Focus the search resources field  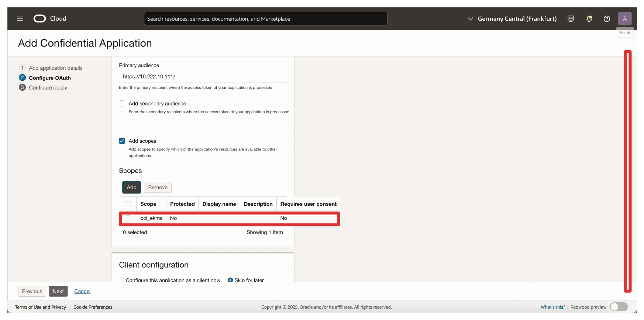[x=265, y=19]
